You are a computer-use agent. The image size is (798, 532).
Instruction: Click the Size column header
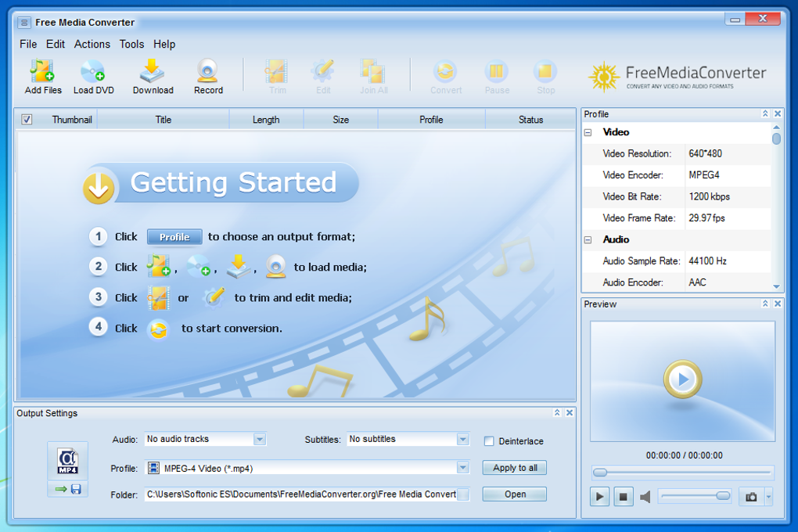tap(340, 120)
